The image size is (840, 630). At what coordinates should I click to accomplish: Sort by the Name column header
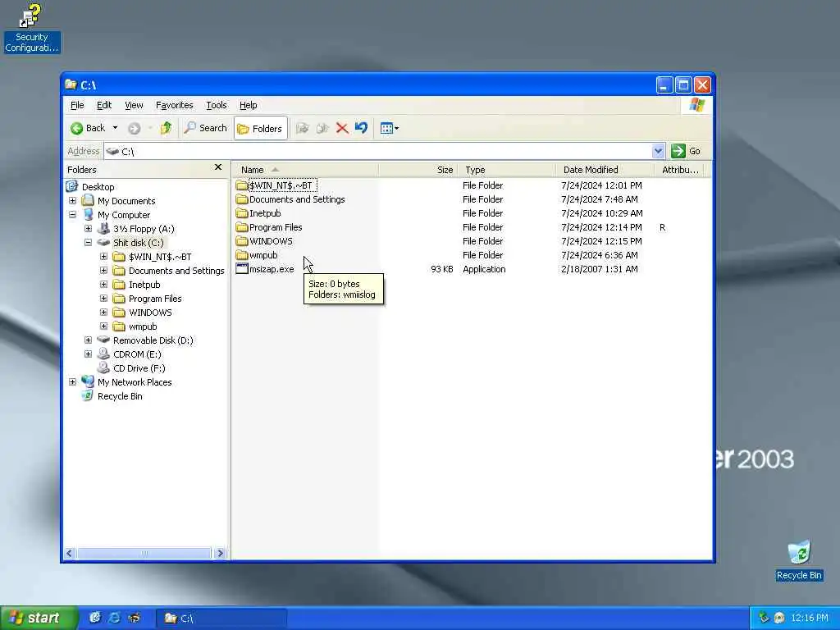tap(305, 170)
